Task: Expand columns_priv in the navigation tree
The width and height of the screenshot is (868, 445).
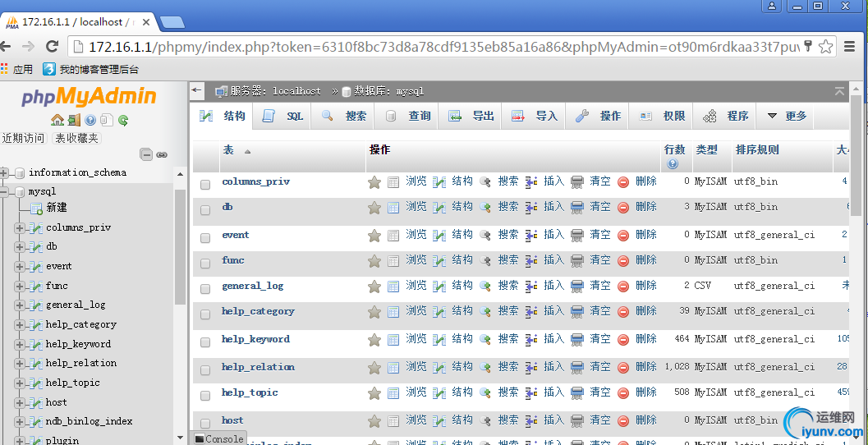Action: [20, 227]
